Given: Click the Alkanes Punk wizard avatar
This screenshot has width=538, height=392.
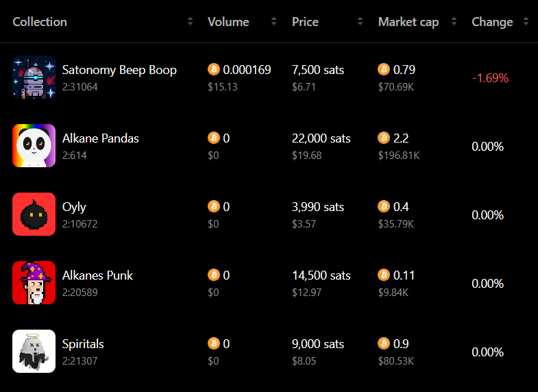Looking at the screenshot, I should (x=34, y=283).
